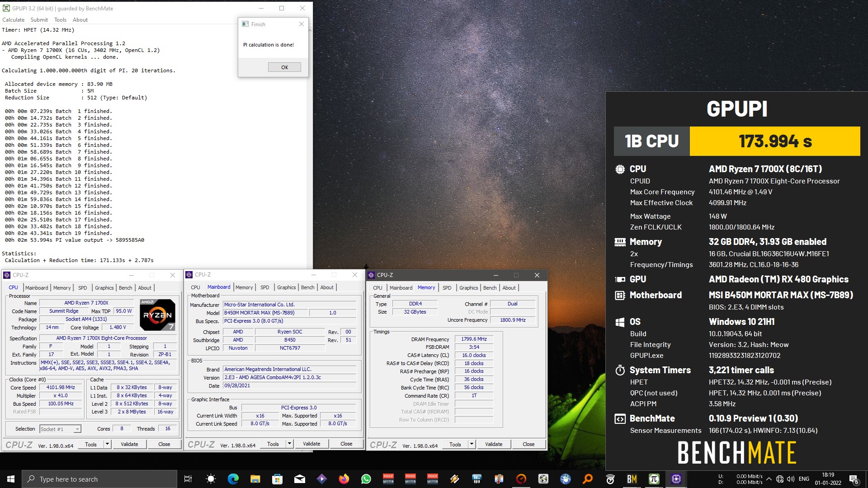The image size is (868, 488).
Task: Open the volume speaker tray icon
Action: [791, 479]
